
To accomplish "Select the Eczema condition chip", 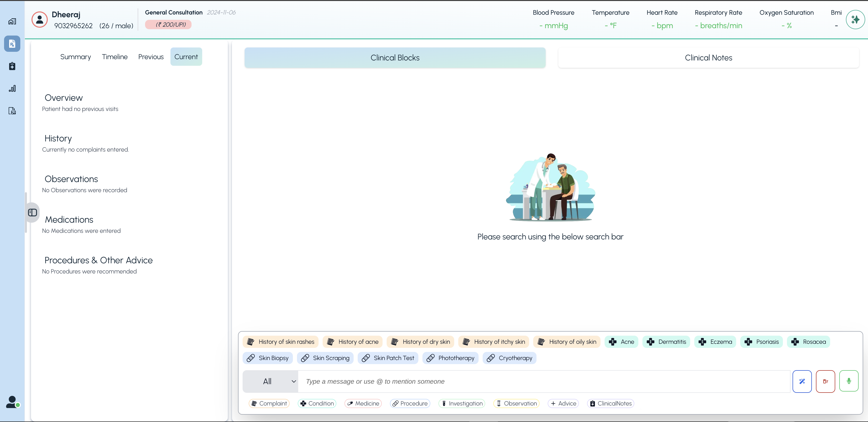I will coord(715,342).
